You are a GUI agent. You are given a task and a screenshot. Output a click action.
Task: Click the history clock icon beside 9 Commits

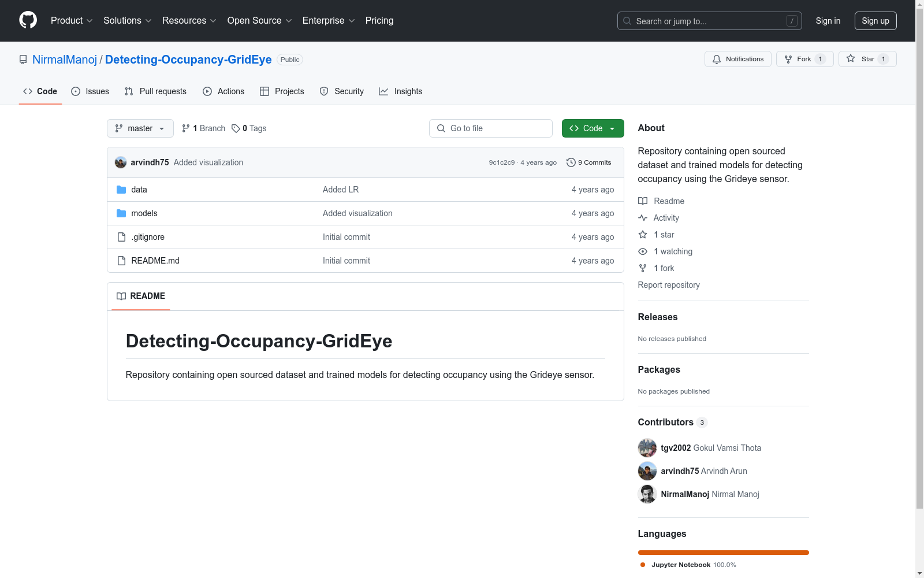coord(571,162)
